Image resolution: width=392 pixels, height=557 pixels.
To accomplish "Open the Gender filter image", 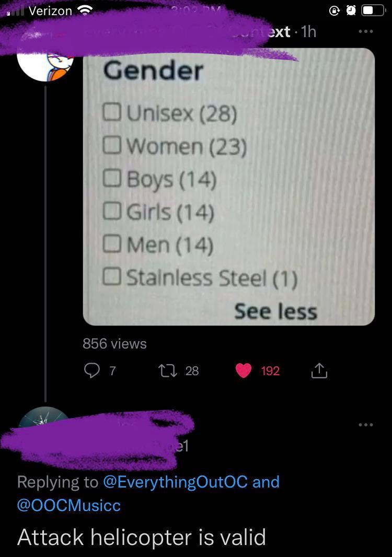I will [229, 187].
